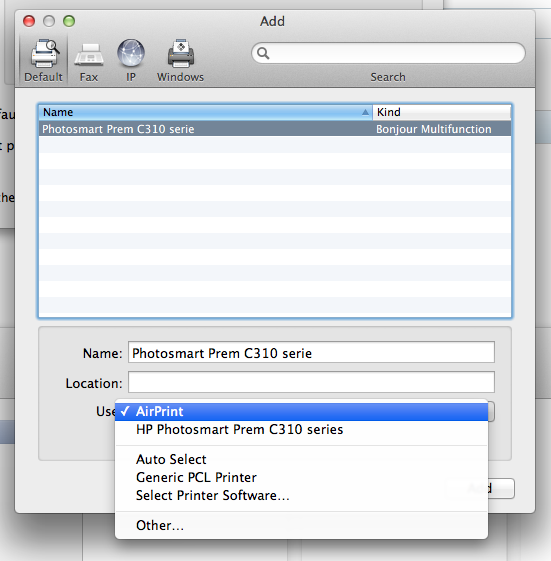Sort printers by the Kind column header
The height and width of the screenshot is (561, 551).
point(442,112)
